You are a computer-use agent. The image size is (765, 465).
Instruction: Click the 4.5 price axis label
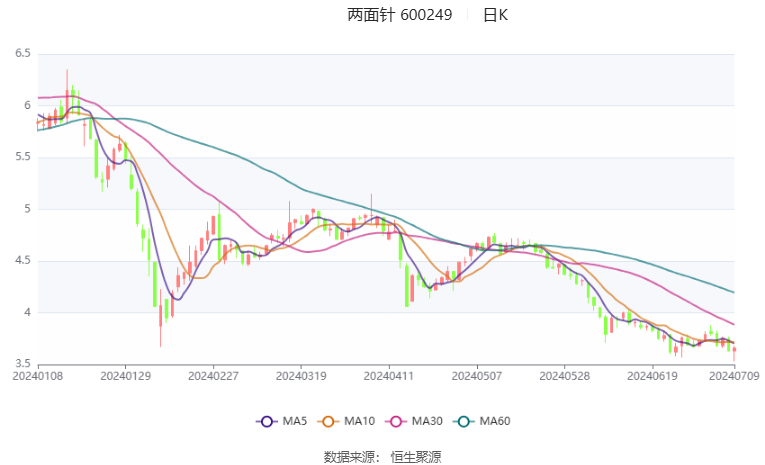pyautogui.click(x=21, y=261)
